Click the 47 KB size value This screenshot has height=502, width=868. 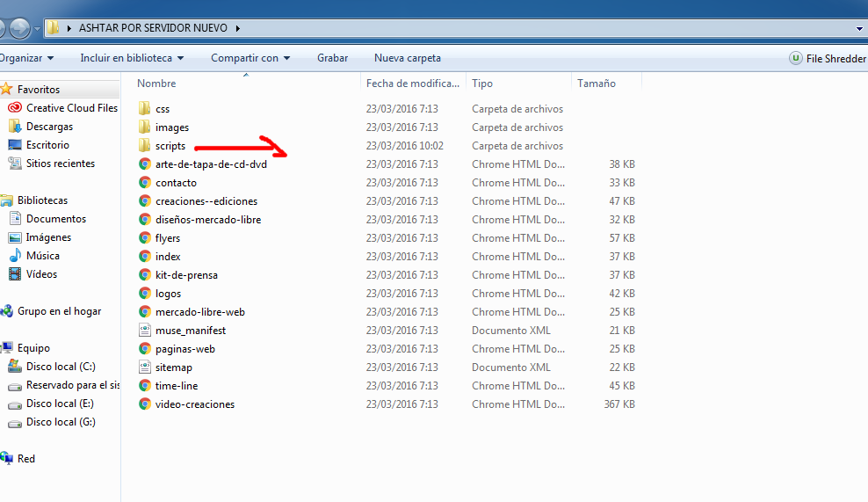pos(622,201)
